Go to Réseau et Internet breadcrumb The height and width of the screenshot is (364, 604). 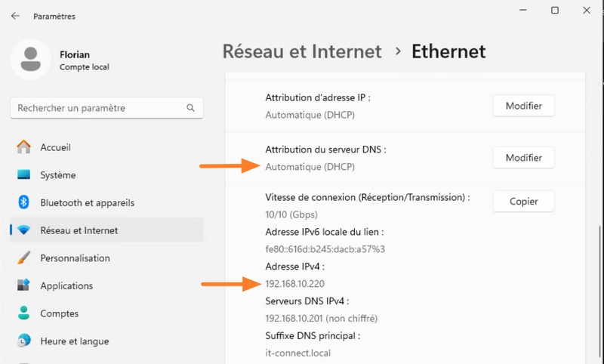[x=302, y=51]
